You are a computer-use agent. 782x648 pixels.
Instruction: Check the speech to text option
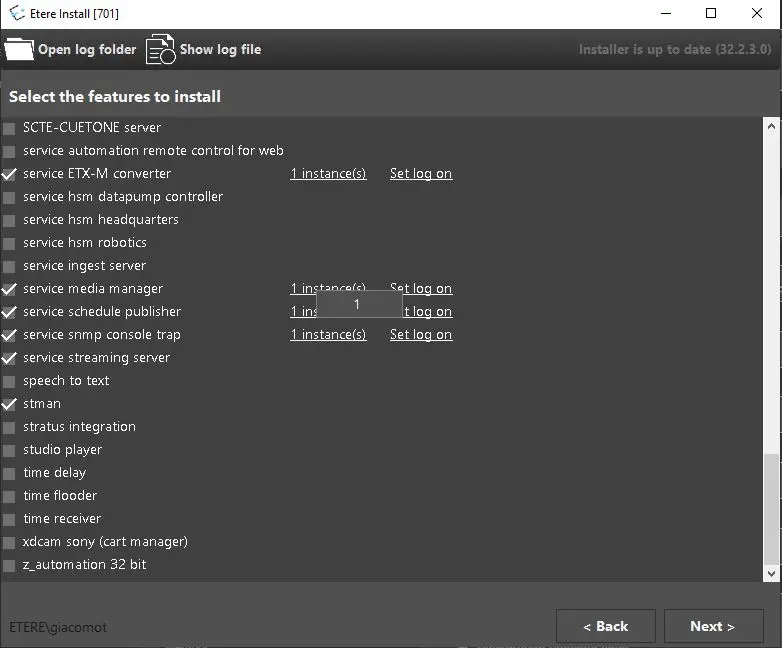click(x=10, y=381)
